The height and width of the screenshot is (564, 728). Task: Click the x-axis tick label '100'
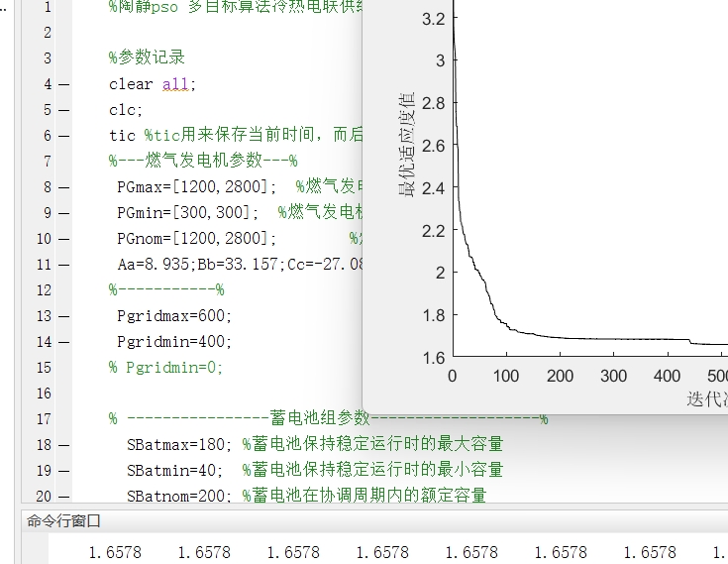pos(506,376)
